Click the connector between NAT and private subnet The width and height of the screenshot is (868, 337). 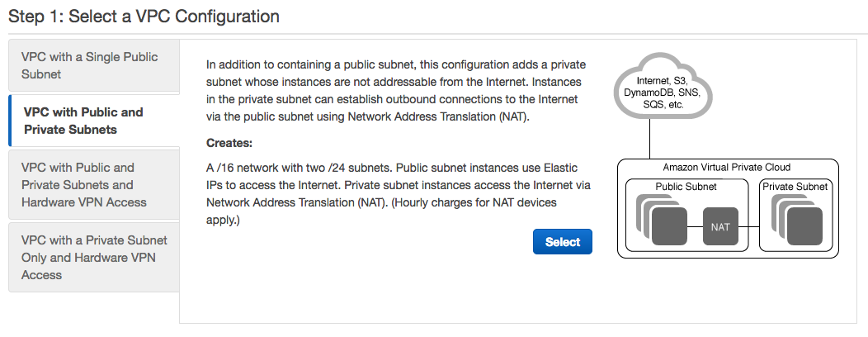(x=749, y=226)
